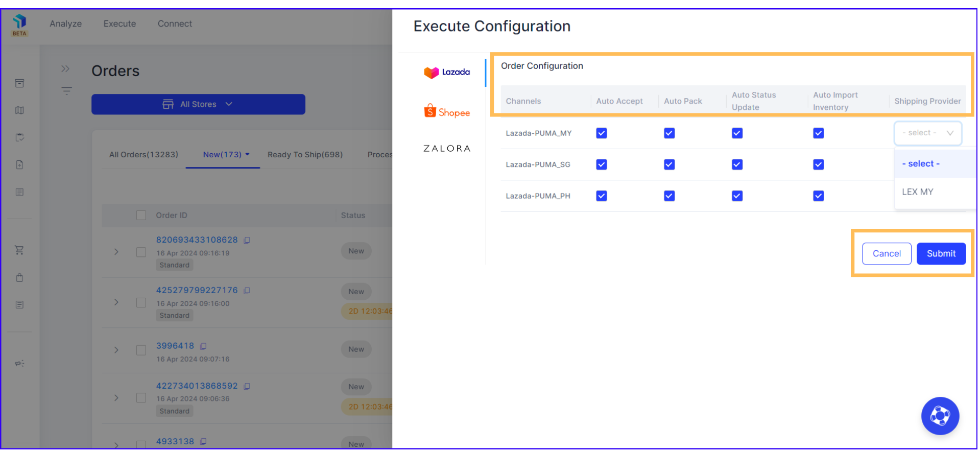Image resolution: width=980 pixels, height=453 pixels.
Task: Uncheck Auto Import Inventory for Lazada-PUMA_SG
Action: [819, 164]
